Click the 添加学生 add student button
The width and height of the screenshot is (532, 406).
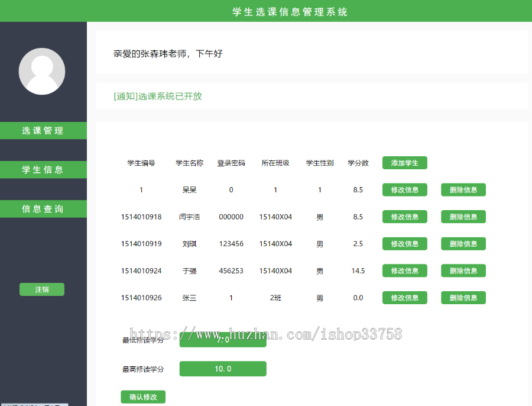point(404,162)
